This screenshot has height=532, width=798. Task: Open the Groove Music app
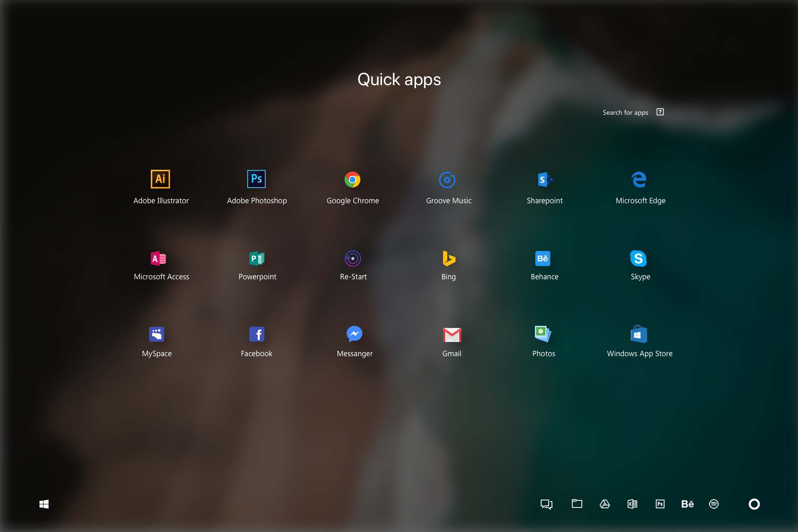[447, 180]
